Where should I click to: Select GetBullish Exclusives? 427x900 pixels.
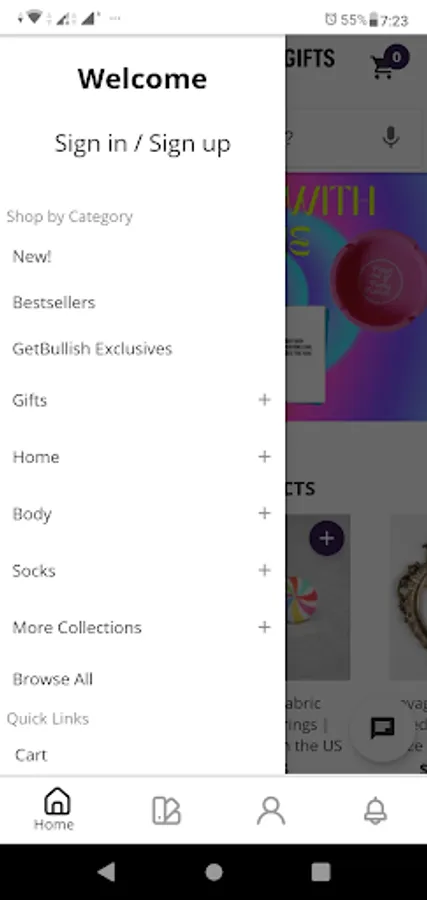(92, 348)
